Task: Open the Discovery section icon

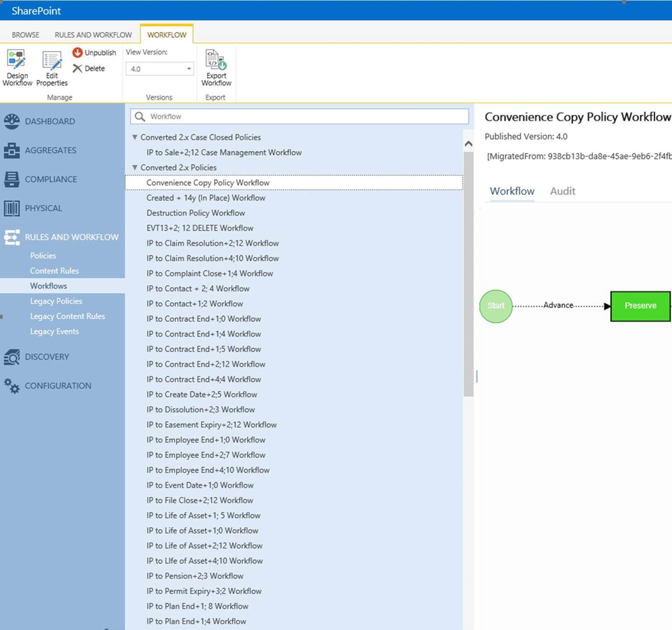Action: (12, 356)
